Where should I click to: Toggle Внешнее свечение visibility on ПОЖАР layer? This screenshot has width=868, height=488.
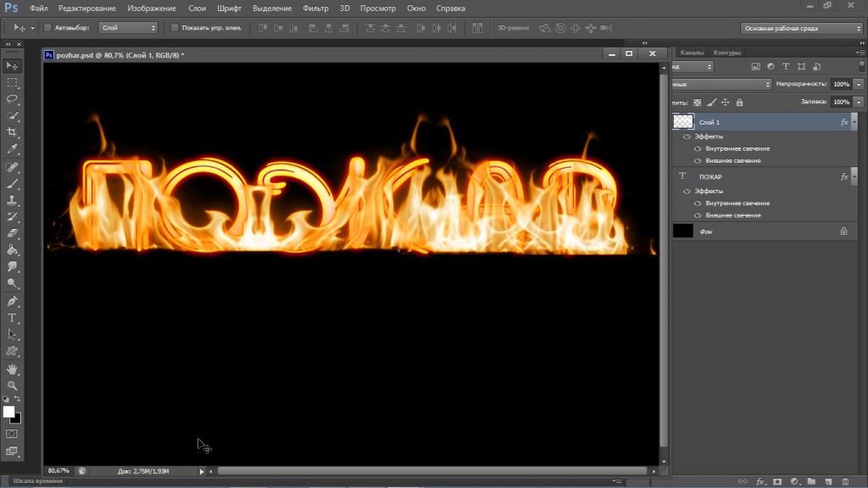tap(698, 215)
